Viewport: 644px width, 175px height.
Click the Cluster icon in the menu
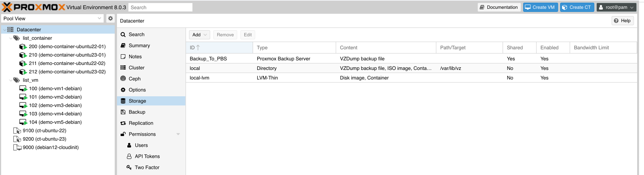pyautogui.click(x=123, y=68)
